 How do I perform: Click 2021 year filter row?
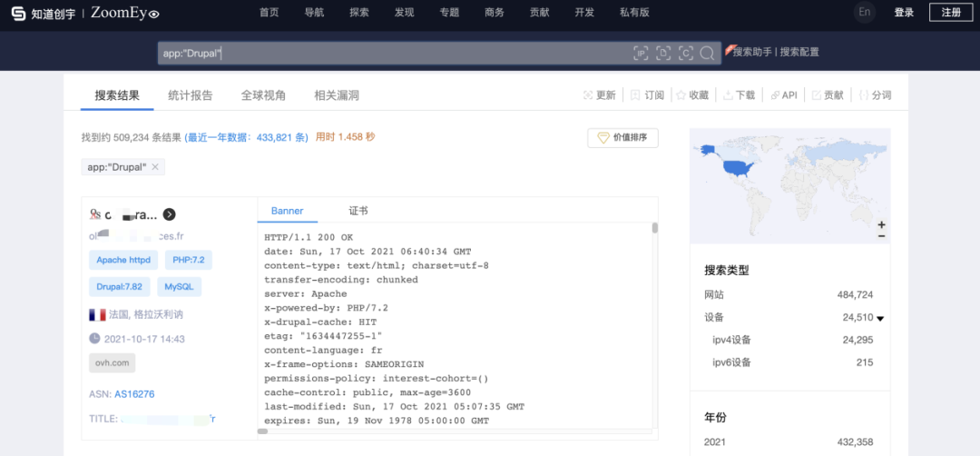(x=789, y=442)
